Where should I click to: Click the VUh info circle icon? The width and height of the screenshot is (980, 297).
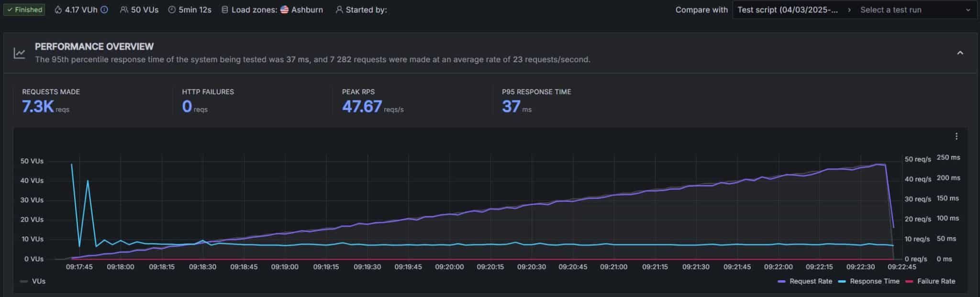coord(104,10)
